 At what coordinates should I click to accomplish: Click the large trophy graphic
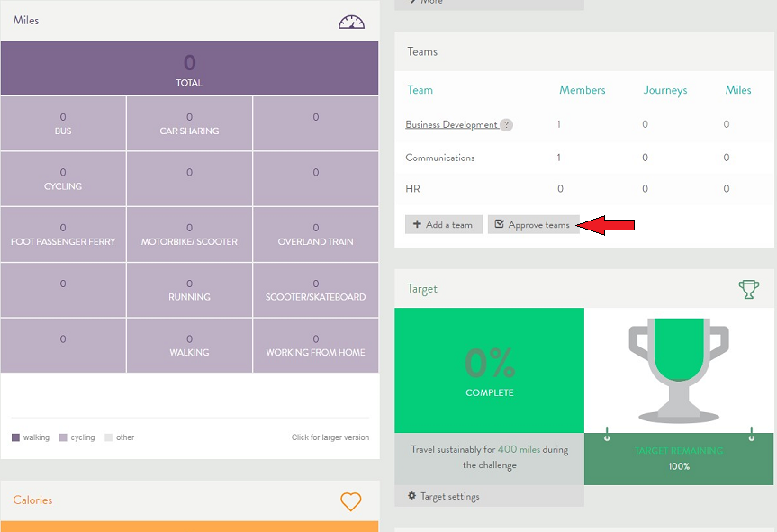pyautogui.click(x=679, y=369)
